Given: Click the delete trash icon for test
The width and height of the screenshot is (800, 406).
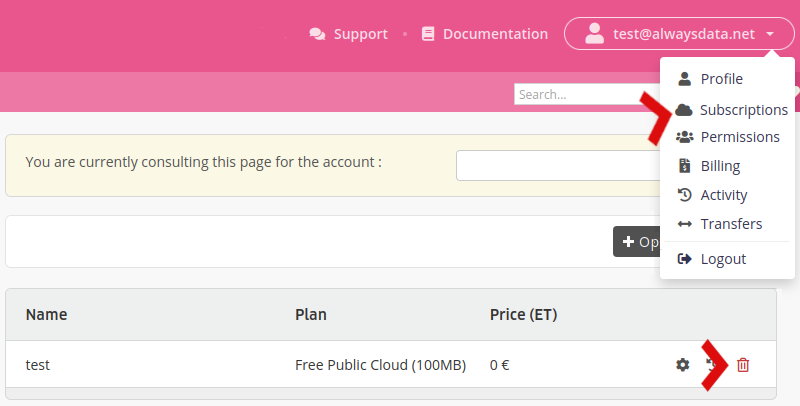Looking at the screenshot, I should coord(743,365).
